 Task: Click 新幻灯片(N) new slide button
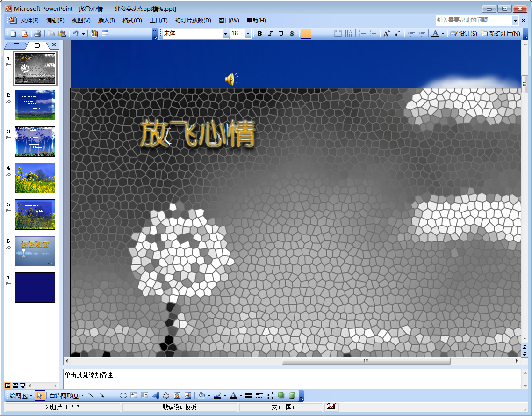coord(501,34)
